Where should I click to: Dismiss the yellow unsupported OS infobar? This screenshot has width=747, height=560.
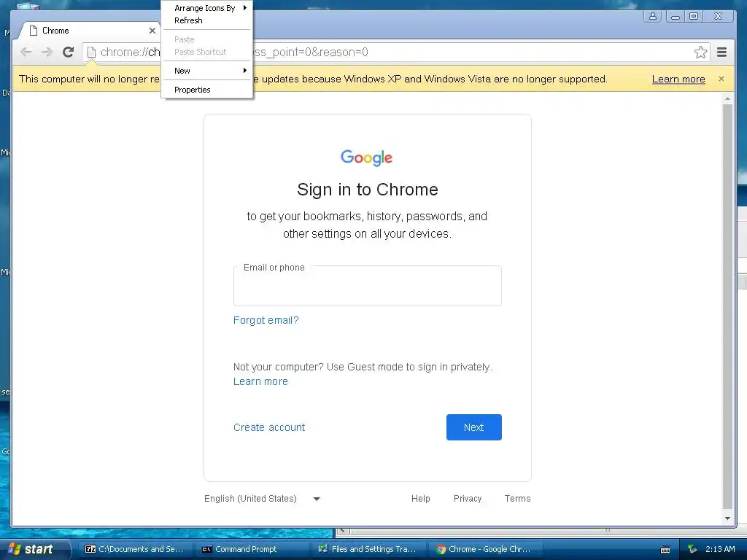(721, 79)
